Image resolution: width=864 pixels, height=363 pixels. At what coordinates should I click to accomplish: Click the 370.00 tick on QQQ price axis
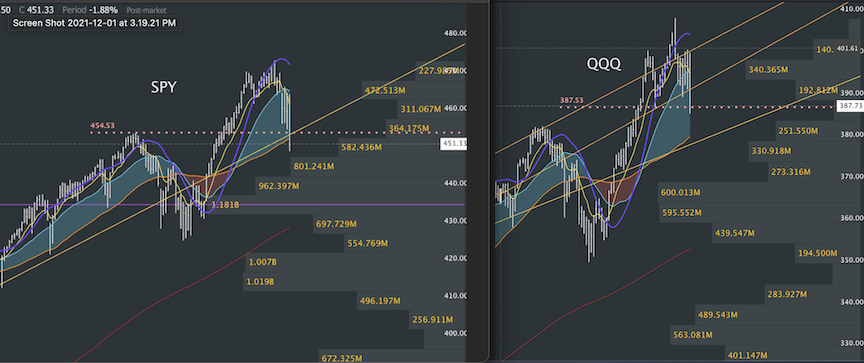[852, 176]
